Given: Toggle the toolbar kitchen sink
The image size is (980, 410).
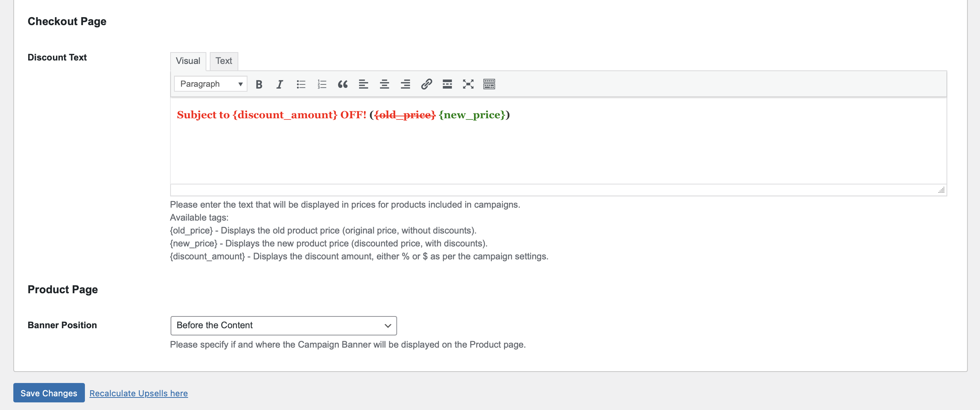Looking at the screenshot, I should [x=489, y=84].
